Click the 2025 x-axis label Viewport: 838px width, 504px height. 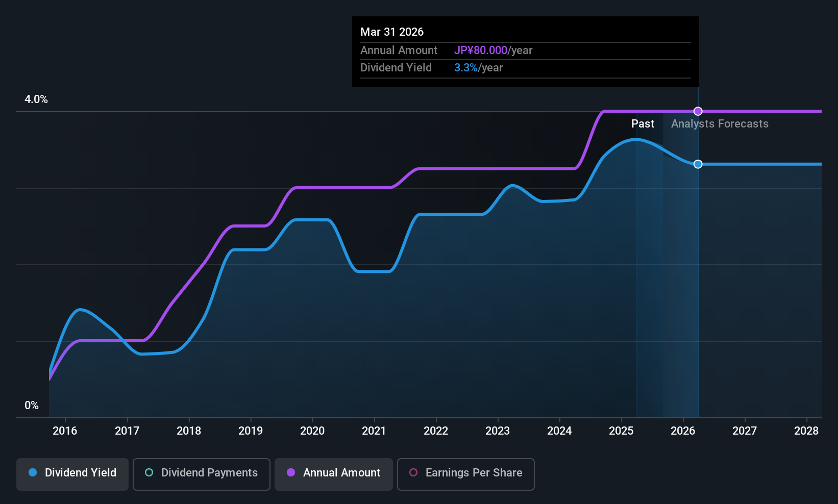point(621,431)
